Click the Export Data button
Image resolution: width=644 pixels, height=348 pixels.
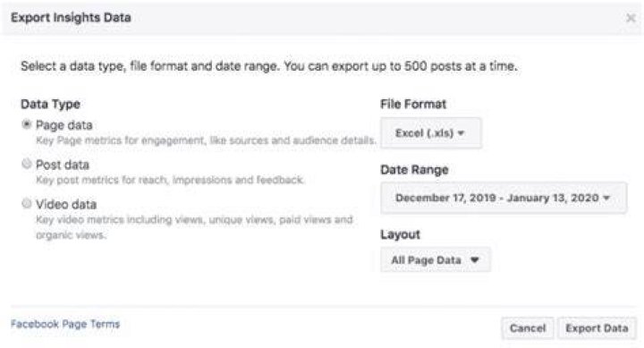pos(597,327)
